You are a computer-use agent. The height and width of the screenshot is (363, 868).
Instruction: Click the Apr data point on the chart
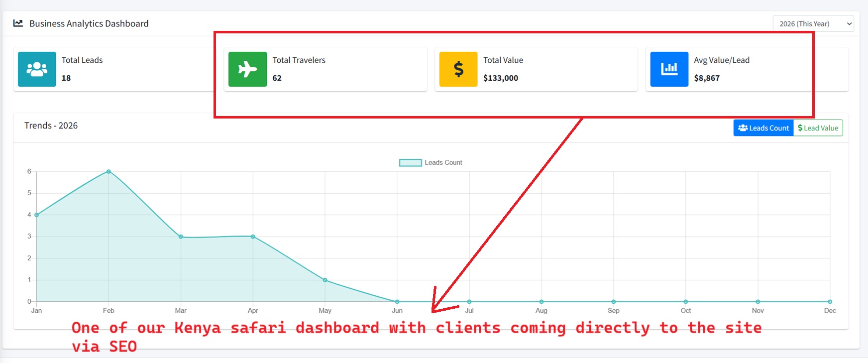(253, 237)
